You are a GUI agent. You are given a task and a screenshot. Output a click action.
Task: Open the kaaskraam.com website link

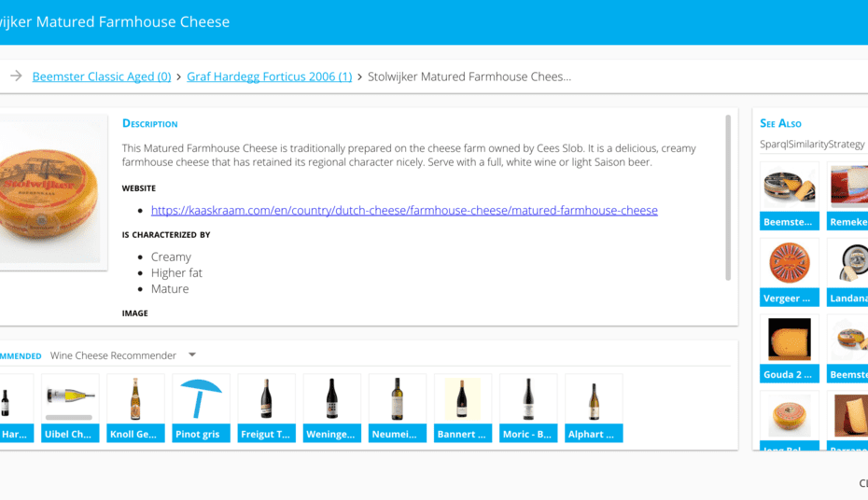pyautogui.click(x=404, y=210)
